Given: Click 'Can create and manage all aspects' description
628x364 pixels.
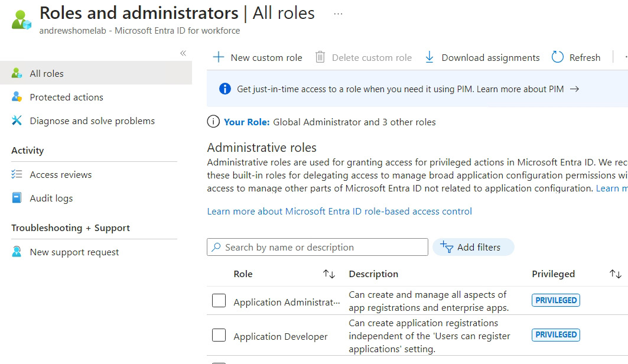Looking at the screenshot, I should [428, 301].
